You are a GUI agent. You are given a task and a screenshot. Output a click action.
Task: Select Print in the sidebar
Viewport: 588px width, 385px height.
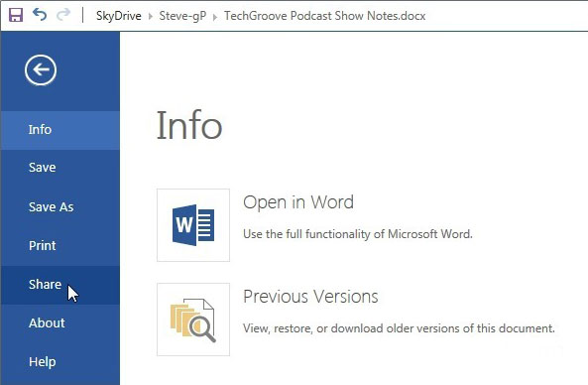60,246
